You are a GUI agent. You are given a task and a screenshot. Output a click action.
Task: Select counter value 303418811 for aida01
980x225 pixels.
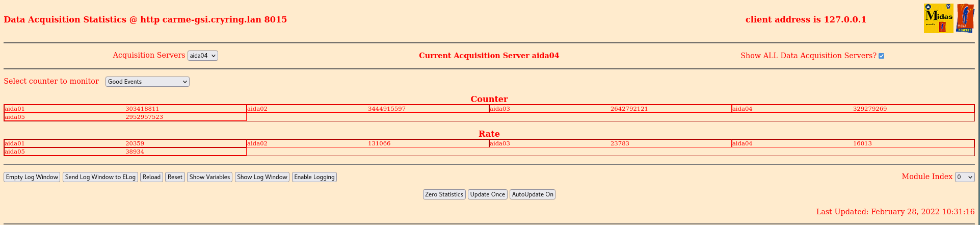pos(142,109)
